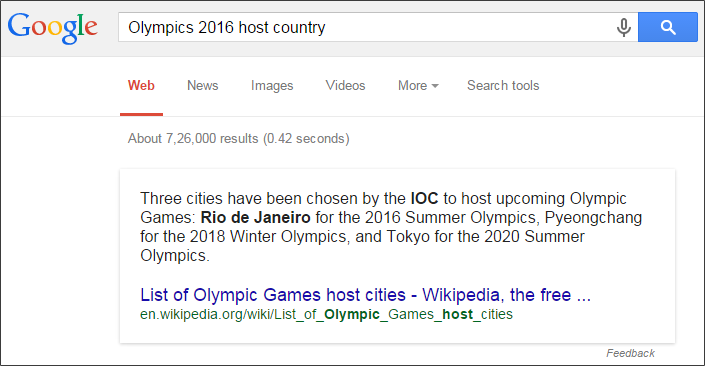
Task: Open the Images tab
Action: coord(272,85)
